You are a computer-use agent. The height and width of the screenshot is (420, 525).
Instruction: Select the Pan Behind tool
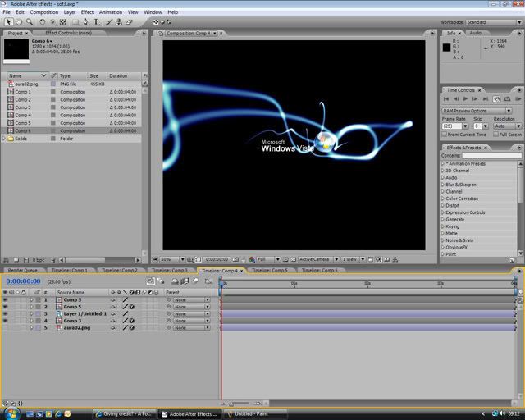[x=62, y=22]
